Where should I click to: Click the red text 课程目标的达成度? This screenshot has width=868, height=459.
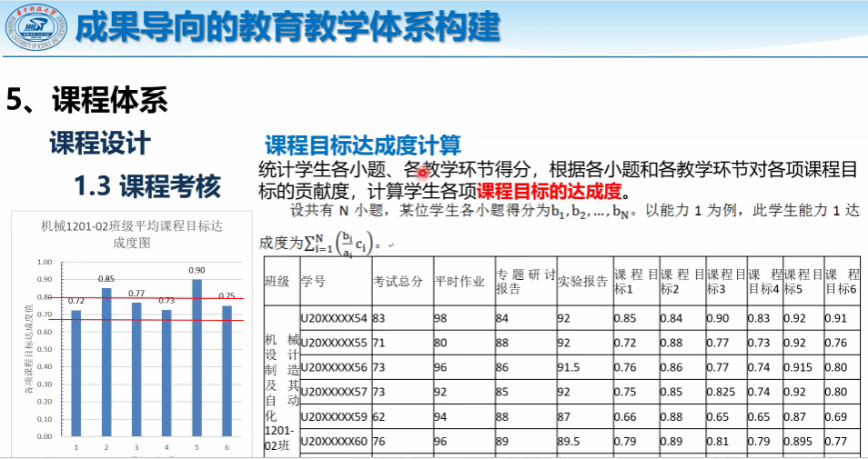(549, 191)
